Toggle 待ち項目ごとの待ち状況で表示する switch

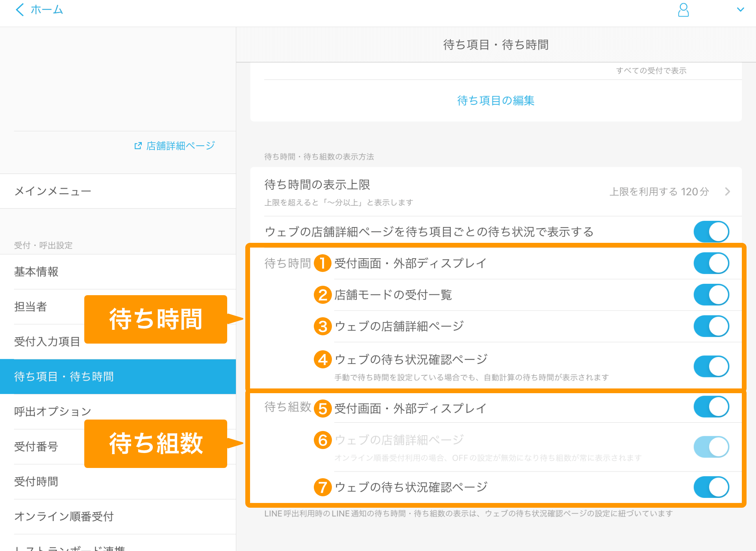click(x=711, y=232)
